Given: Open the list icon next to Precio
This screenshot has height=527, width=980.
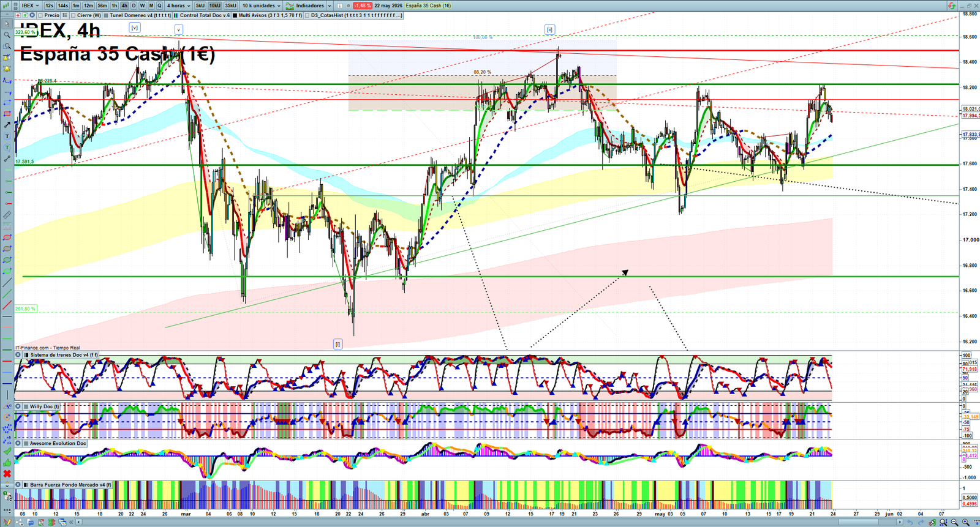Looking at the screenshot, I should point(64,15).
